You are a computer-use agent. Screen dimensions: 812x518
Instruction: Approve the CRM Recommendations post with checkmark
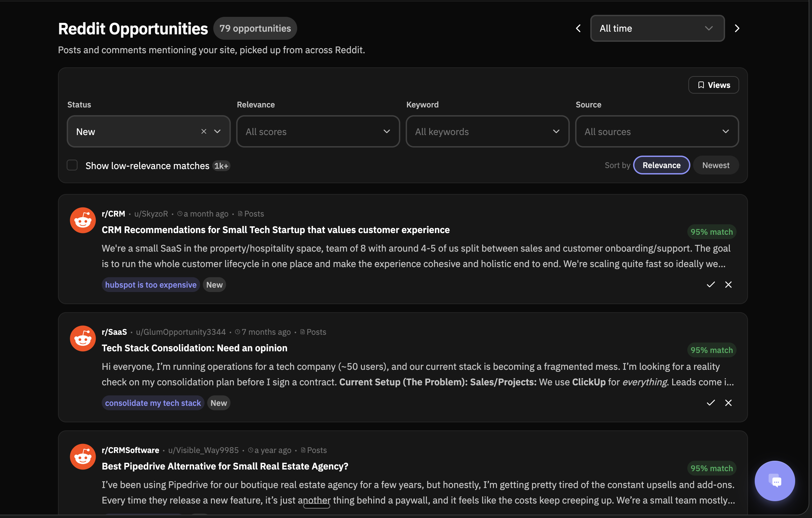point(711,285)
